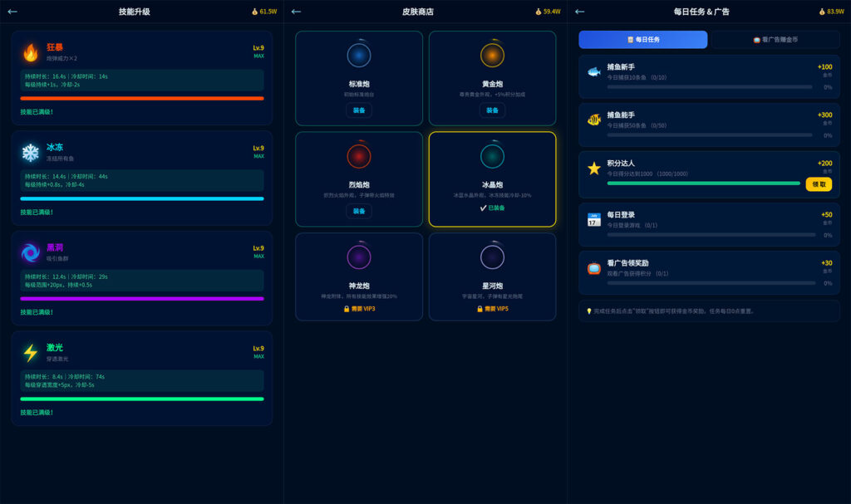Click the lock icon on 星河炮 VIP5
The width and height of the screenshot is (851, 504).
[x=480, y=309]
